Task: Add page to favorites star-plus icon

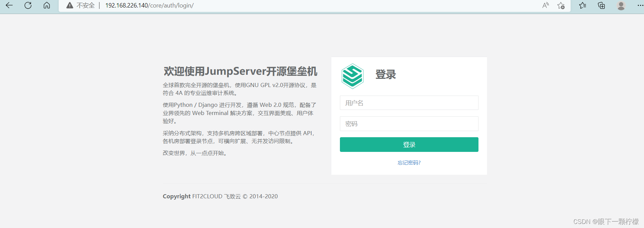Action: click(x=561, y=5)
